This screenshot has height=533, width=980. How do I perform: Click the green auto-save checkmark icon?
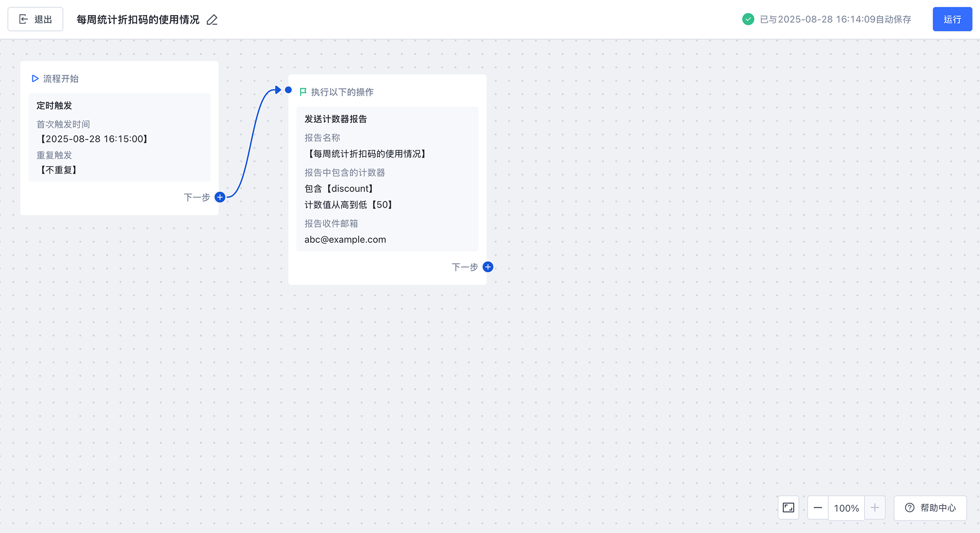pos(748,20)
